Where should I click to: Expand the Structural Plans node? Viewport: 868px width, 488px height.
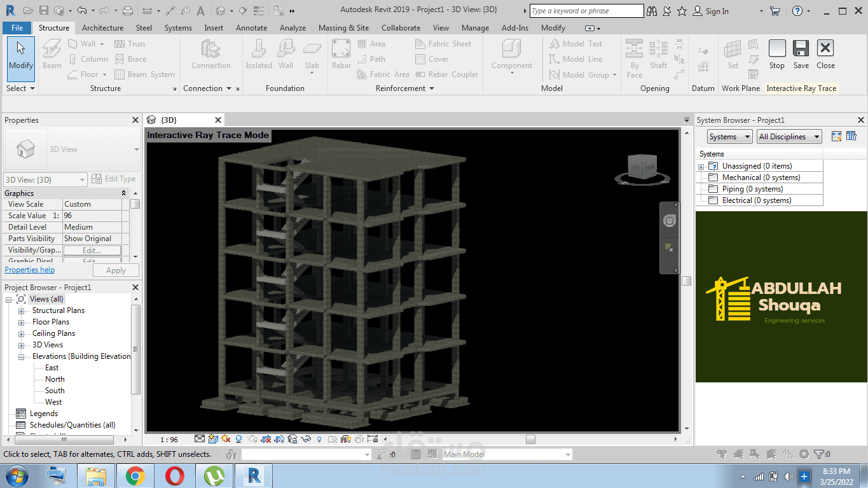click(x=22, y=311)
